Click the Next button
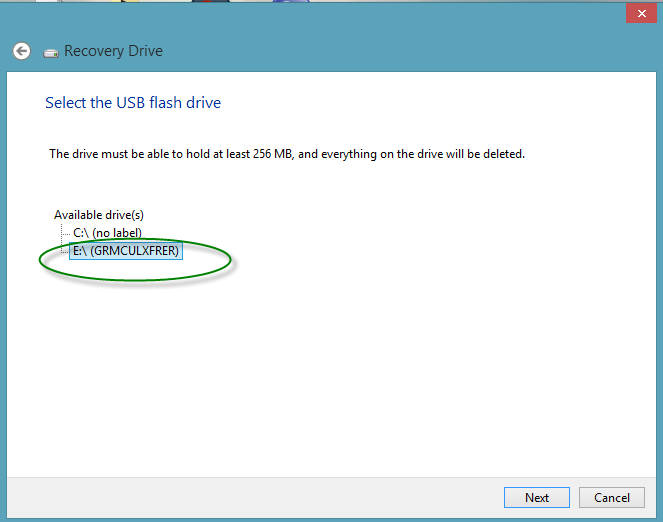663x522 pixels. tap(537, 497)
